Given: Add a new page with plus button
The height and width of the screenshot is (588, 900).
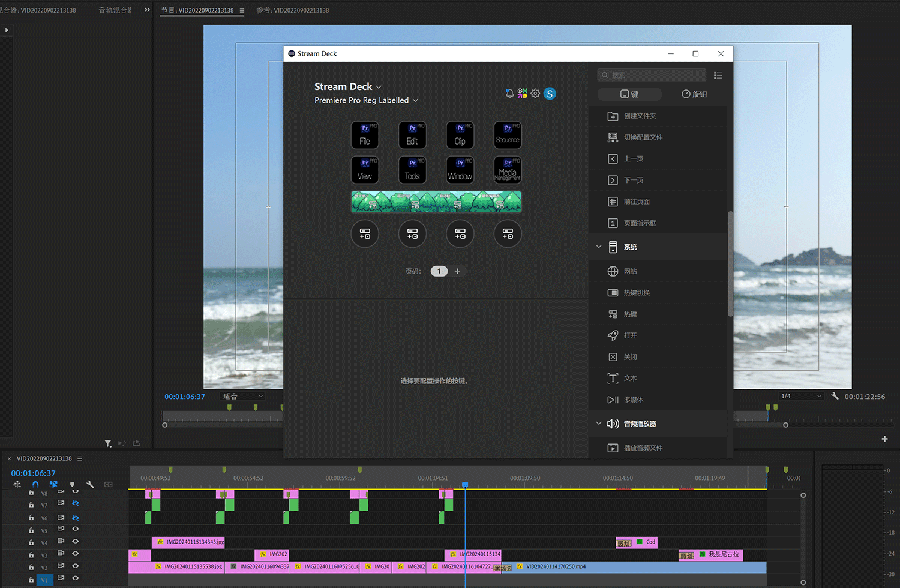Looking at the screenshot, I should [457, 271].
